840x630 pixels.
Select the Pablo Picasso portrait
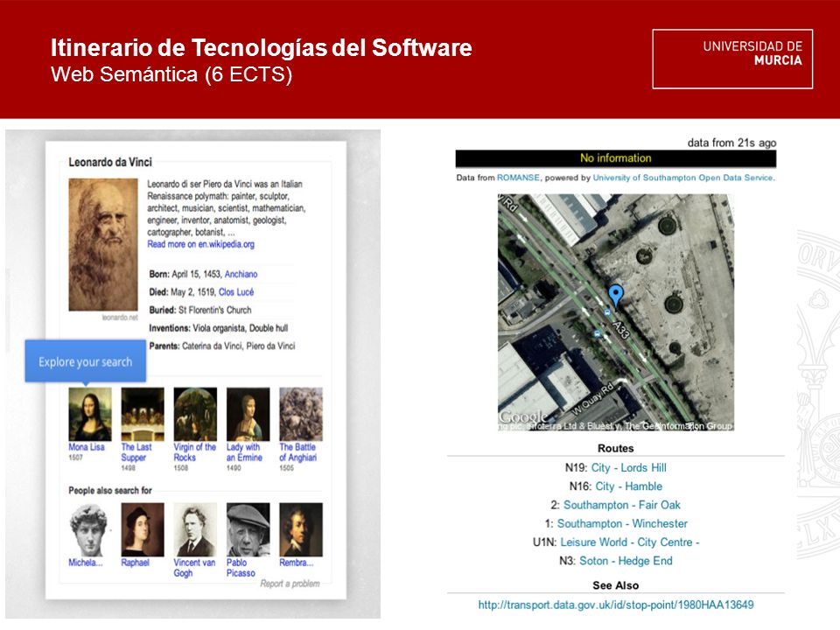click(x=248, y=530)
